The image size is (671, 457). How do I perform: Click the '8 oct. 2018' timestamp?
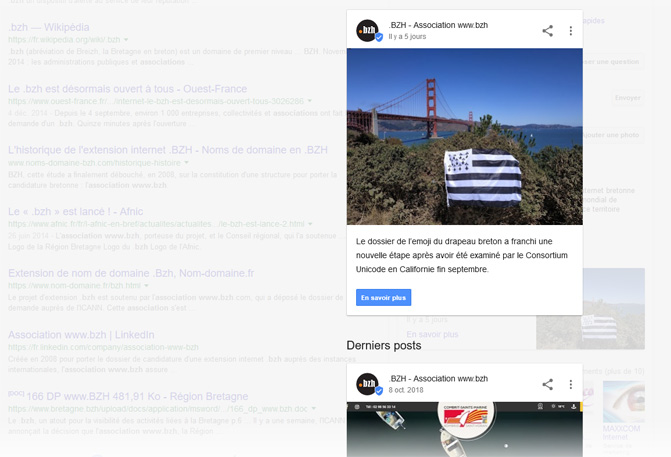[x=406, y=390]
